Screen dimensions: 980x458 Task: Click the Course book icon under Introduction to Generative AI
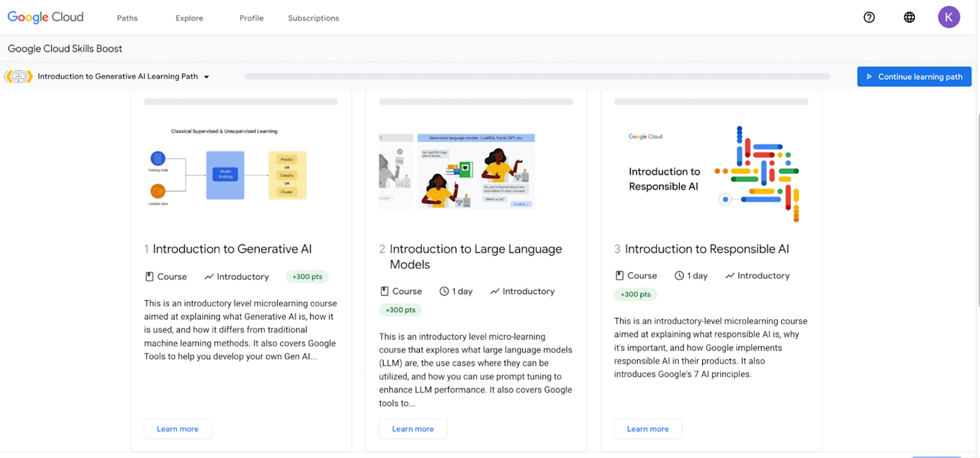(149, 277)
